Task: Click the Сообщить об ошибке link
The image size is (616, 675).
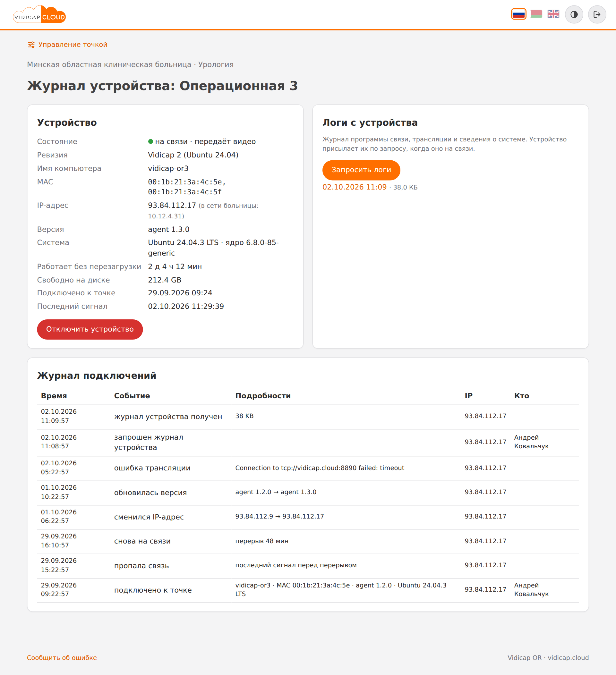Action: (62, 658)
